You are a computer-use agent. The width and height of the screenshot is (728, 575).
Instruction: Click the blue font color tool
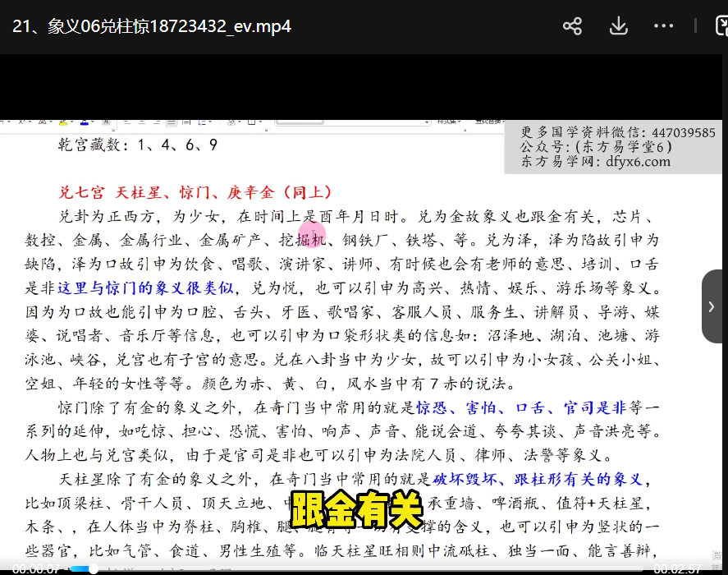pyautogui.click(x=85, y=122)
